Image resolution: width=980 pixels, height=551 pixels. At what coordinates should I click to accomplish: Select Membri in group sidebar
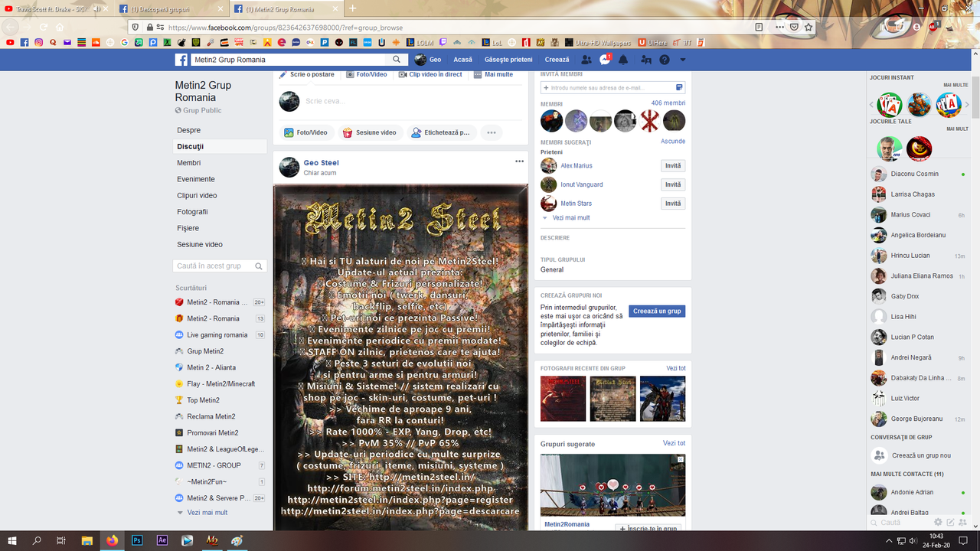click(189, 163)
